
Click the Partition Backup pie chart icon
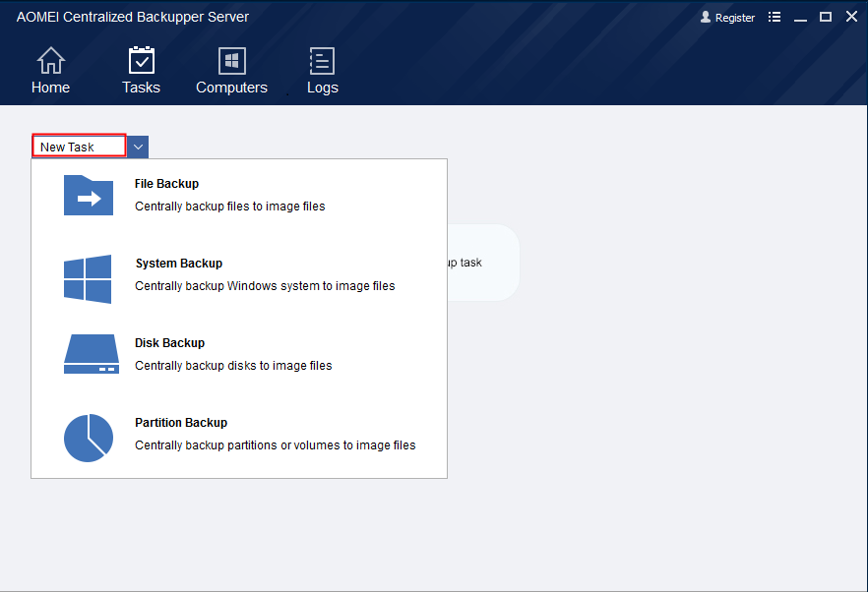(x=89, y=438)
